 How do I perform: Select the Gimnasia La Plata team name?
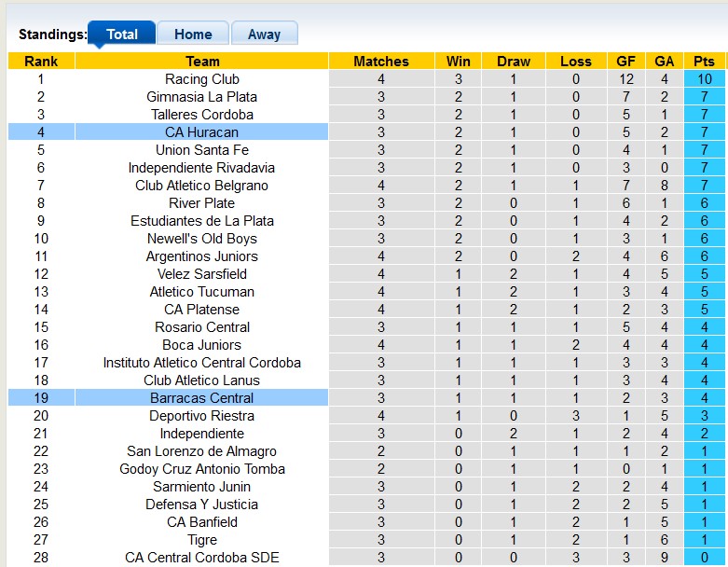click(201, 97)
